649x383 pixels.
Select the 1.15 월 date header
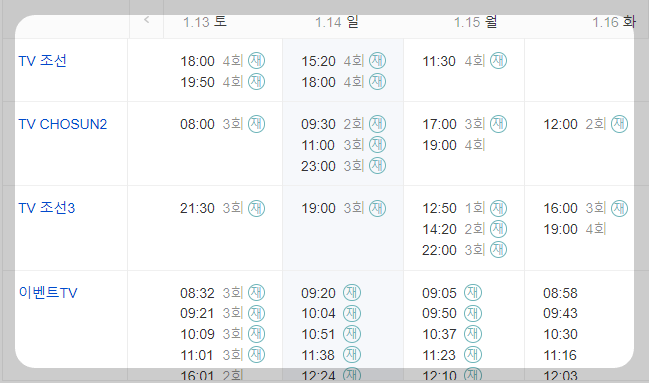click(475, 22)
